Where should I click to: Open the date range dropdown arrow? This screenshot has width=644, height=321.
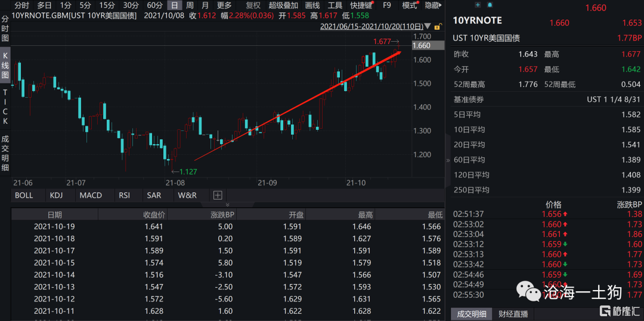click(427, 26)
